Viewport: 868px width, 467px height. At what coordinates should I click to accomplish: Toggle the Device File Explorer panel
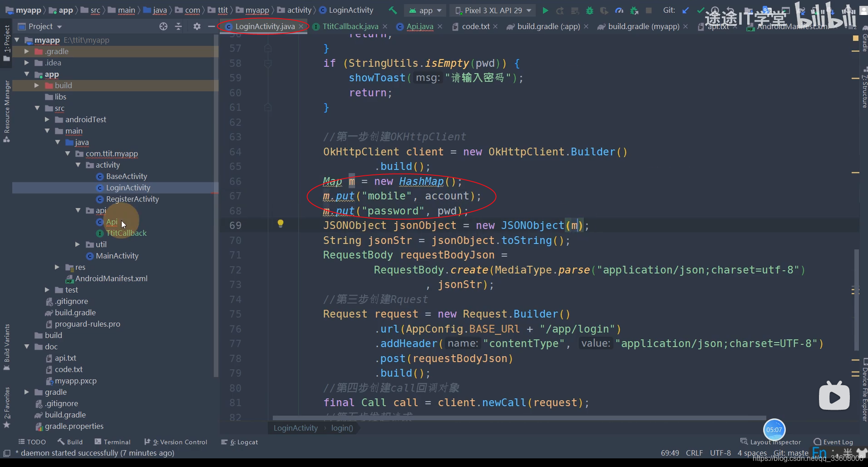coord(864,391)
